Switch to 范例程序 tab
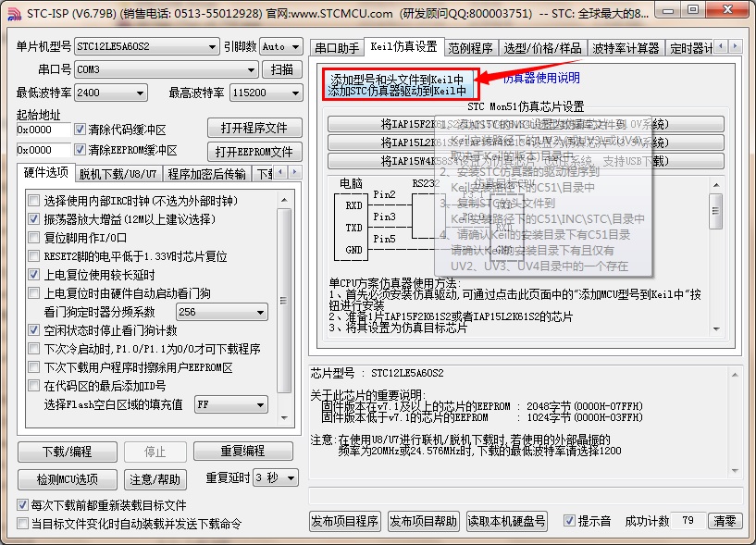 point(471,48)
